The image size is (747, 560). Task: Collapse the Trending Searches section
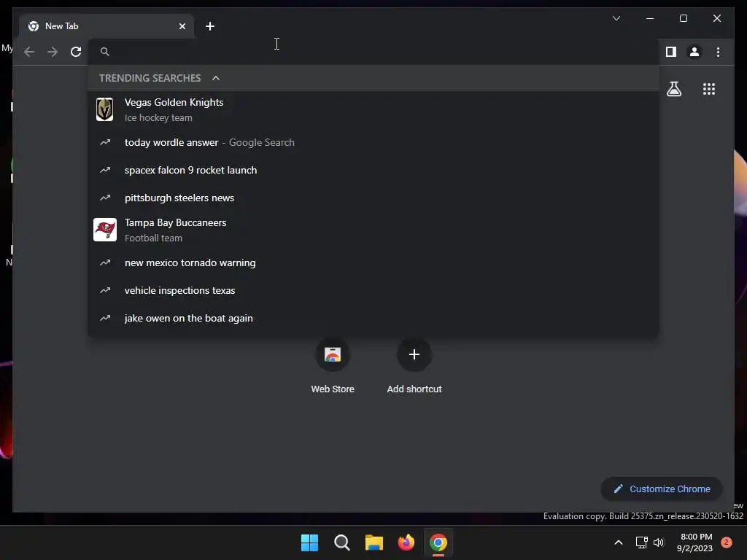coord(216,78)
